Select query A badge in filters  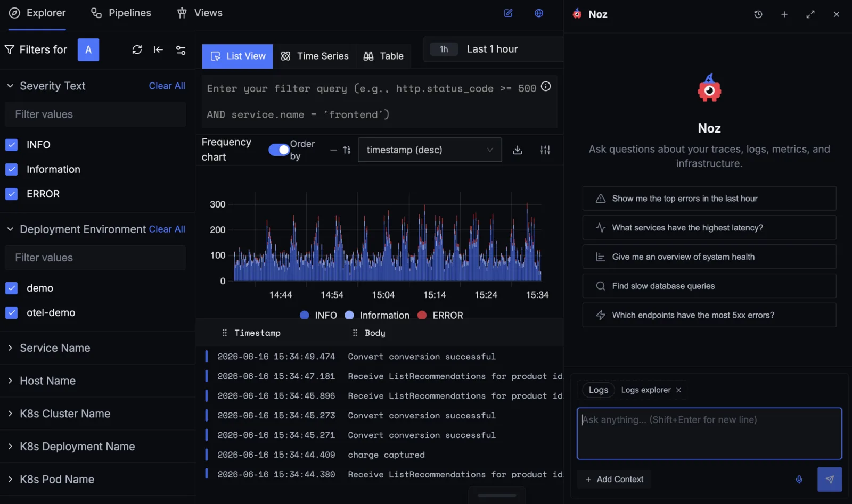[88, 49]
